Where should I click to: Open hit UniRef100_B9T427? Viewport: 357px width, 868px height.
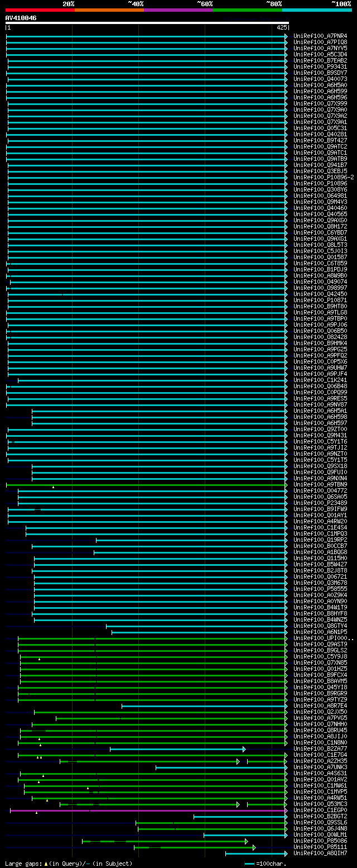pos(320,141)
